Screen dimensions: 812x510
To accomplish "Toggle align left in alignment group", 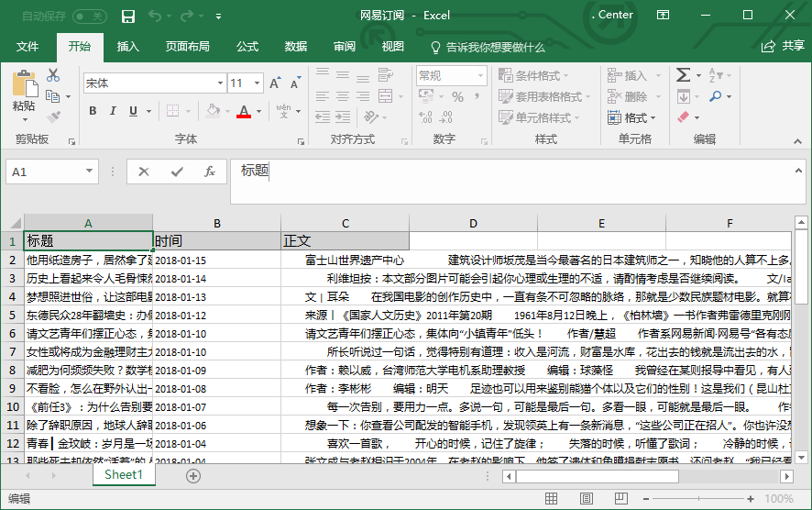I will [322, 96].
